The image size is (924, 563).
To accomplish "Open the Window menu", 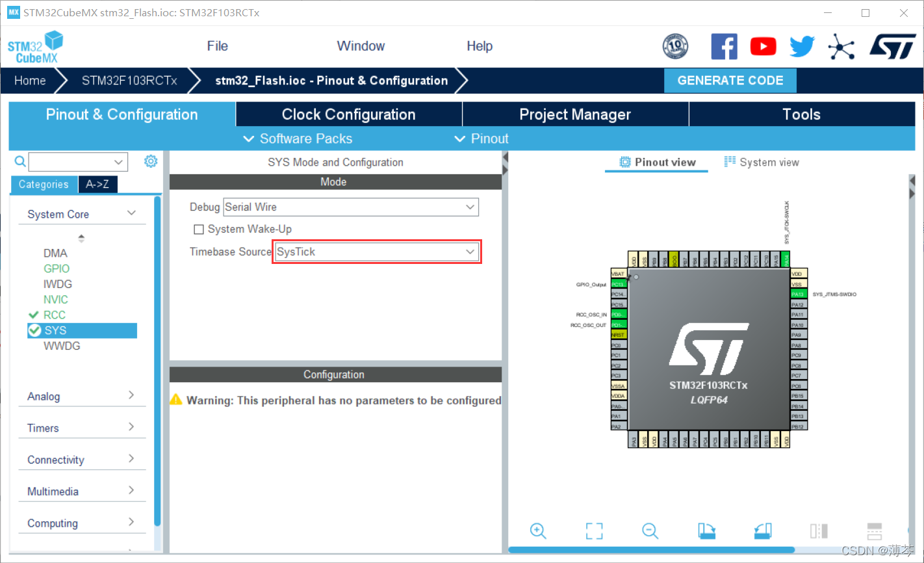I will [x=361, y=46].
